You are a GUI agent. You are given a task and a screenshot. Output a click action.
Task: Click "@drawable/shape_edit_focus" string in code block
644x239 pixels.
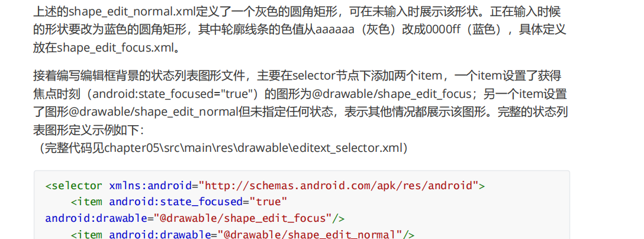[x=243, y=218]
